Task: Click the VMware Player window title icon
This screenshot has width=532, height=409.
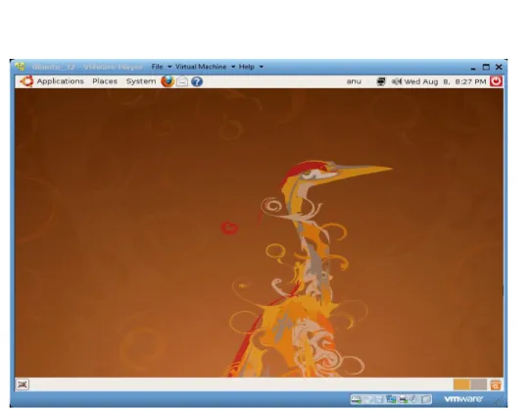Action: (20, 67)
